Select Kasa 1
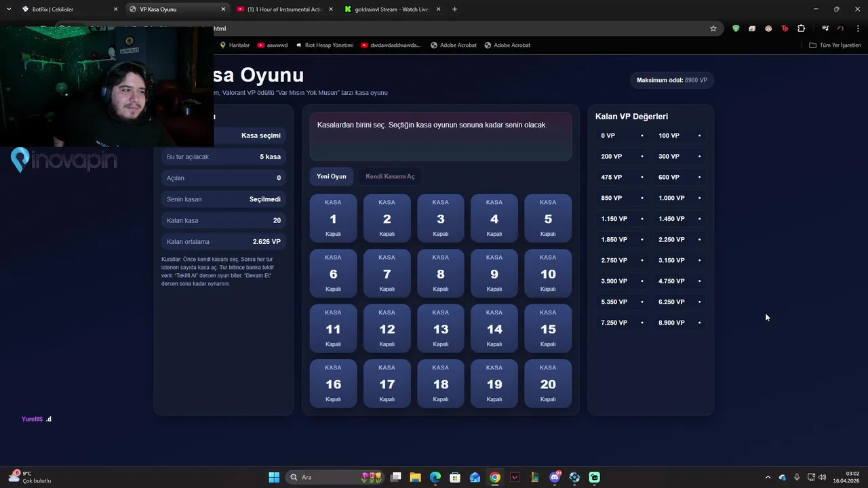This screenshot has height=488, width=868. [333, 218]
